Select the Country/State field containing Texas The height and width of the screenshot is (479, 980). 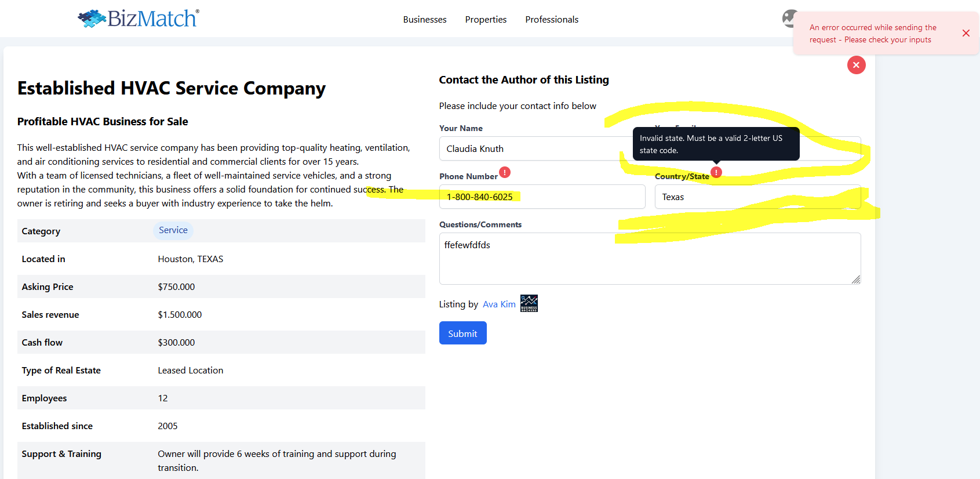757,197
